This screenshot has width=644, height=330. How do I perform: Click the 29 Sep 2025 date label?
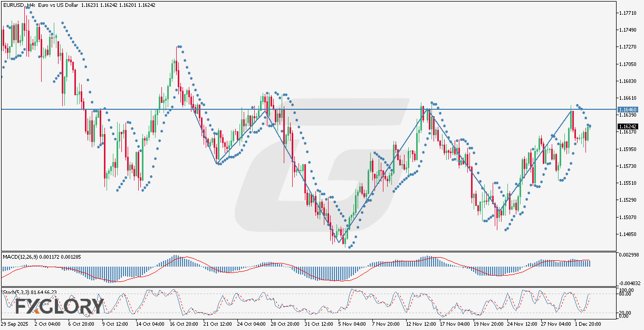(x=15, y=323)
